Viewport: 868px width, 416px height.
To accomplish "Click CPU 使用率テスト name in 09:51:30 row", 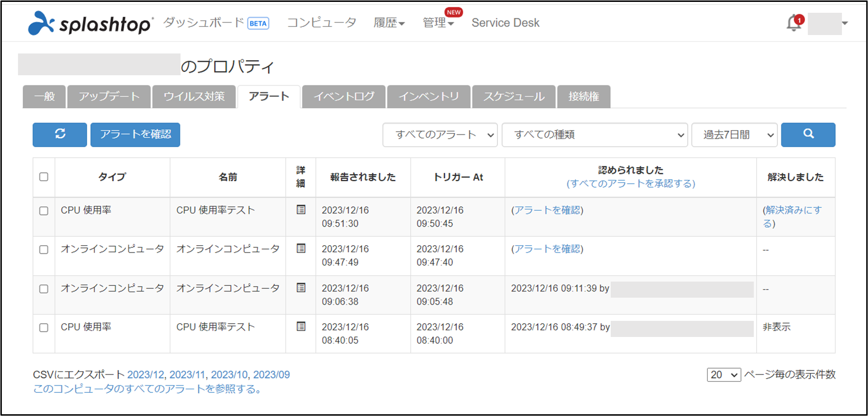I will pyautogui.click(x=216, y=210).
